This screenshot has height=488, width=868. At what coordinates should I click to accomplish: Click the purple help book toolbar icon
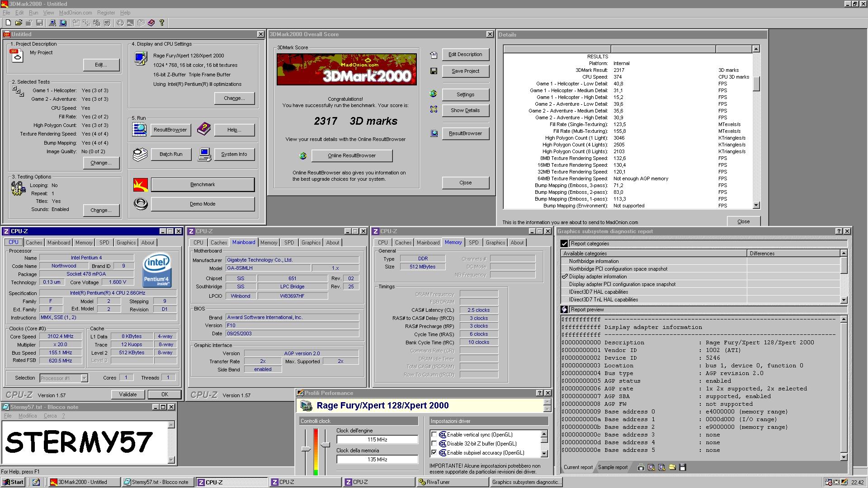[151, 23]
